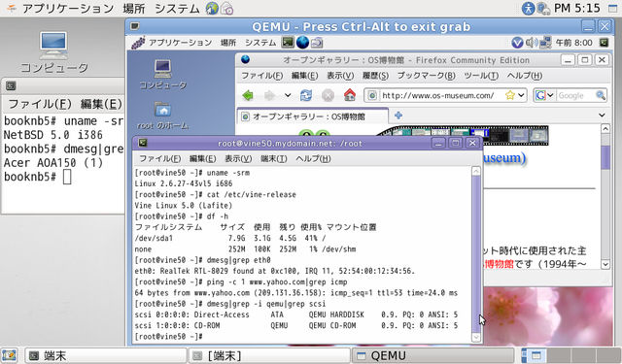Viewport: 622px width, 364px height.
Task: Launch terminal from guest panel icon
Action: 288,42
